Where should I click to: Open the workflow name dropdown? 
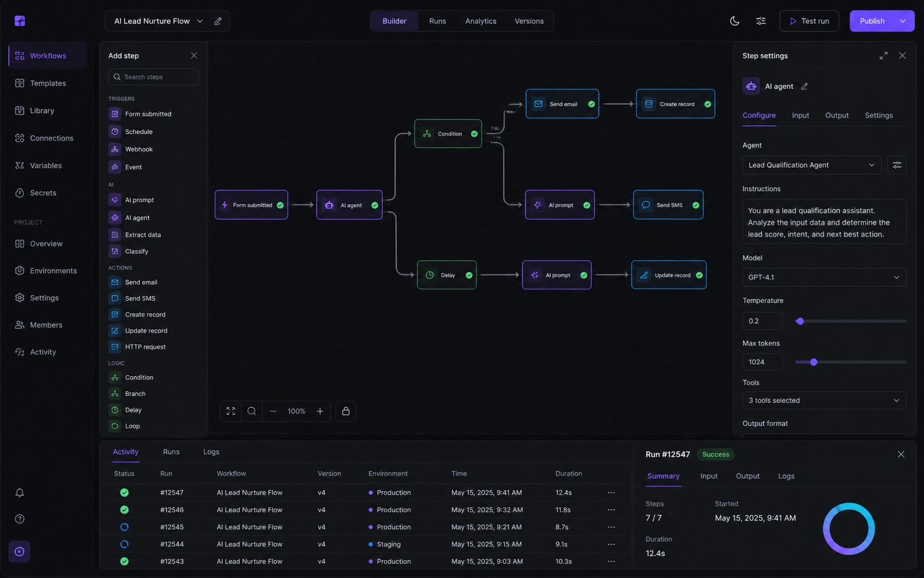coord(200,21)
